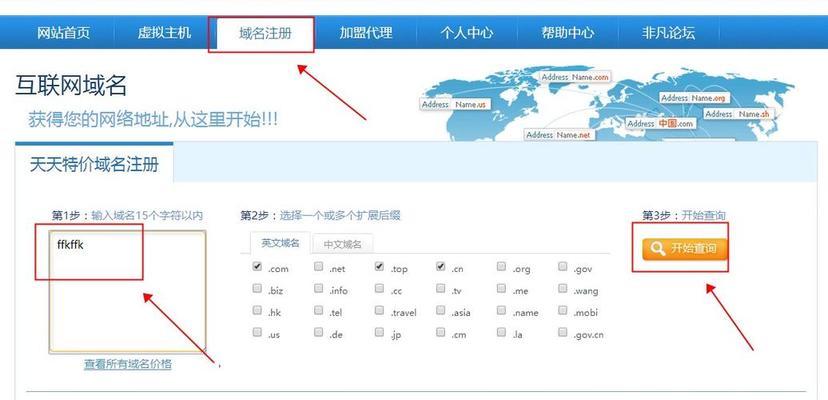Screen dimensions: 828x400
Task: Click the 开始查询 search button
Action: click(685, 248)
